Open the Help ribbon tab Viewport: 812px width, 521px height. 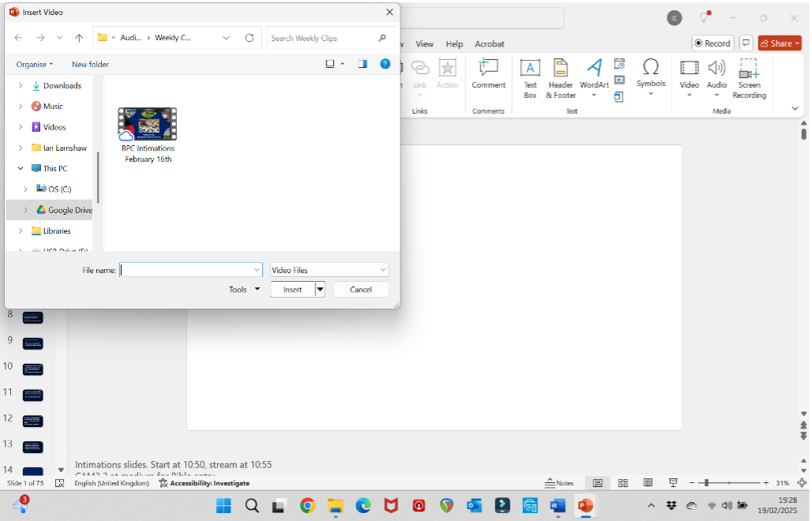[455, 44]
